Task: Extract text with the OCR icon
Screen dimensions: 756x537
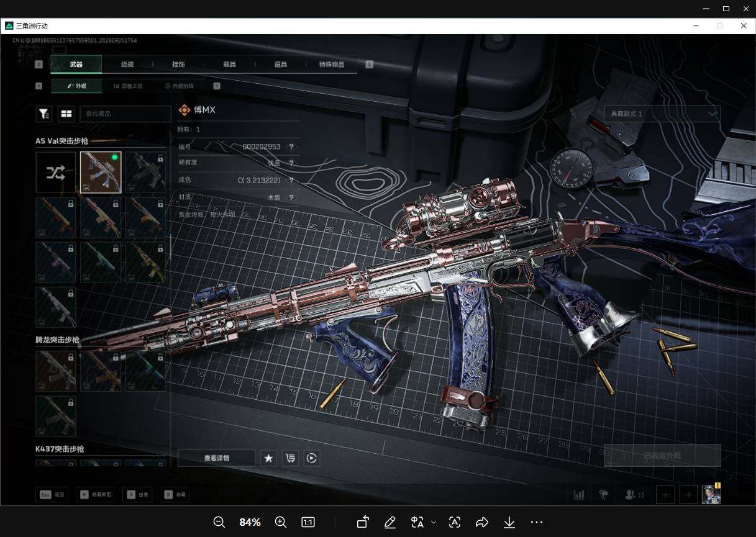Action: (x=455, y=522)
